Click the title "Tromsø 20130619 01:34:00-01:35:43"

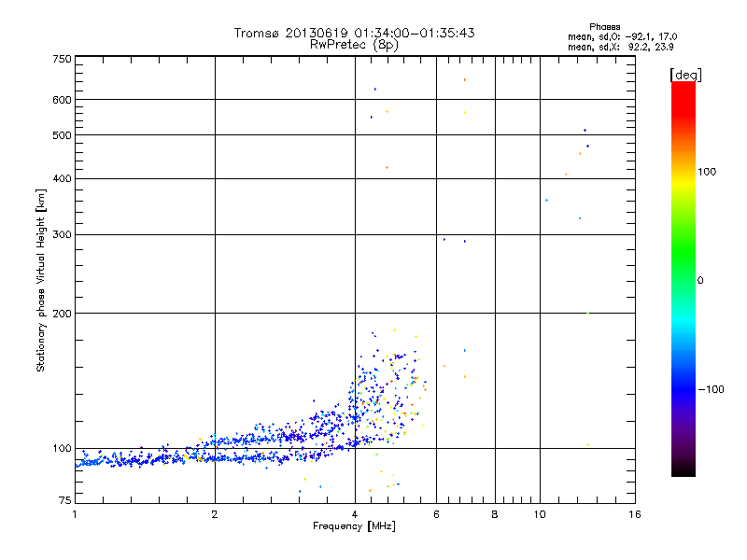pos(354,33)
